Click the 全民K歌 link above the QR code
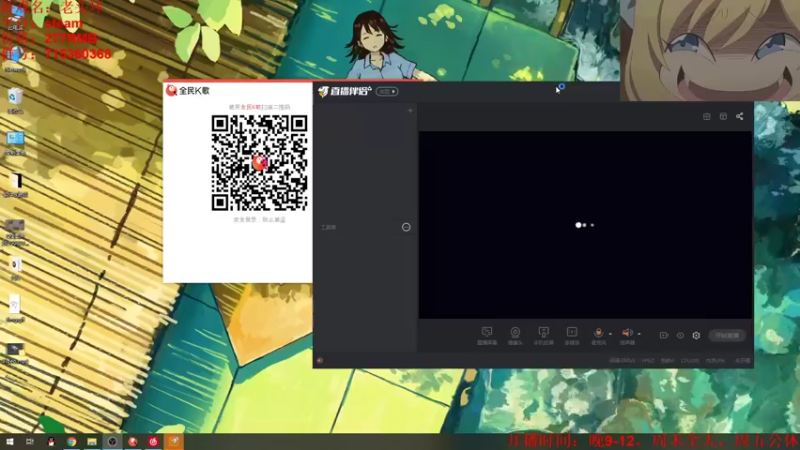 click(251, 107)
